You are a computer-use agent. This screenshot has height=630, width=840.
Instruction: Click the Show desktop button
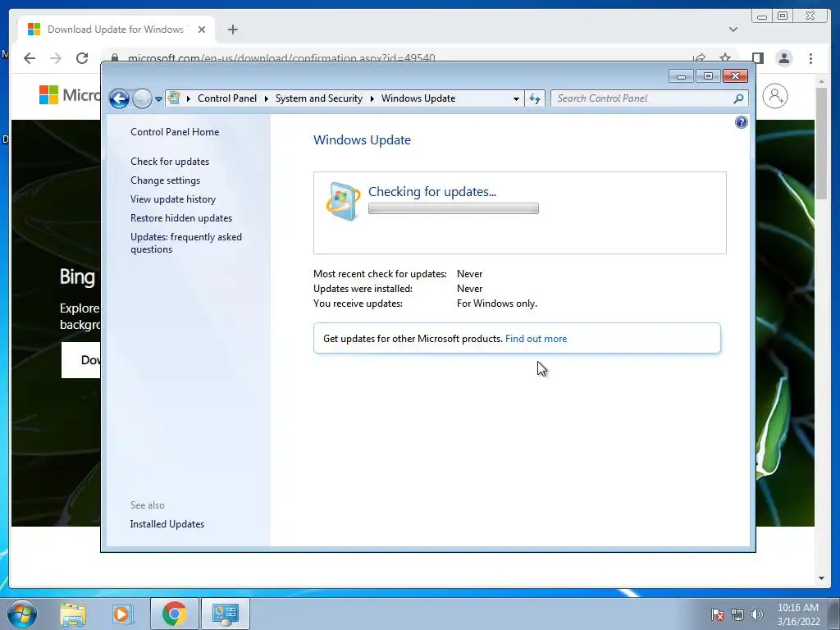coord(834,614)
